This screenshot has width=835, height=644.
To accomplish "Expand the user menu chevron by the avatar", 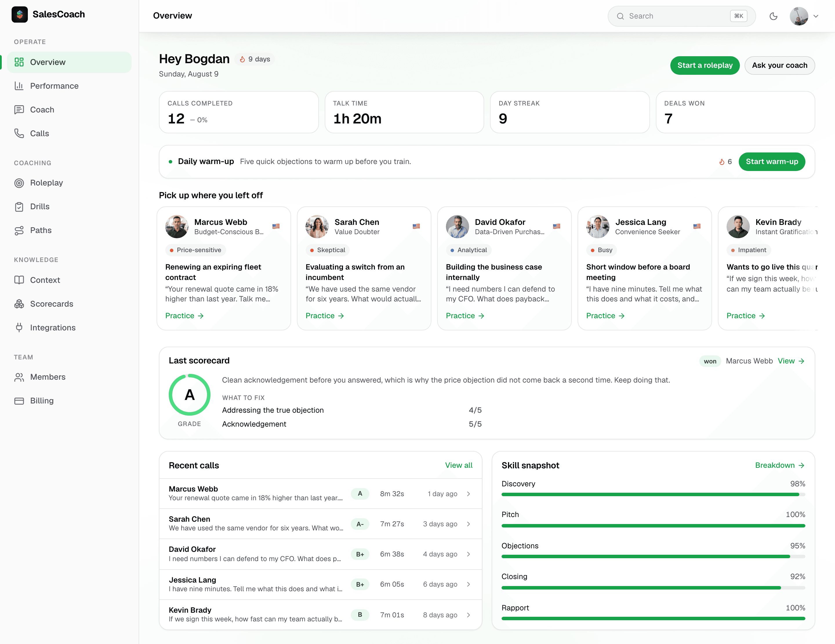I will click(x=816, y=16).
